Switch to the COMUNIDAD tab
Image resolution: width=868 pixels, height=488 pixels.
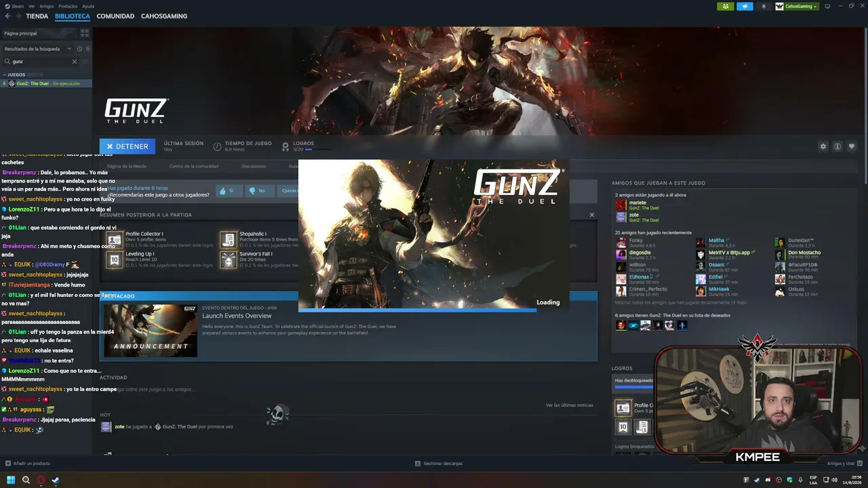coord(115,16)
